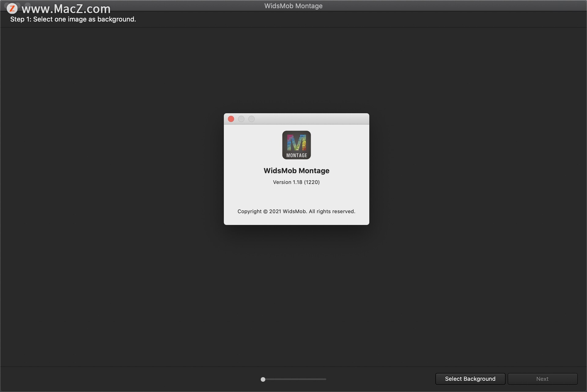Click the greyed minimize button of About dialog

pyautogui.click(x=241, y=119)
